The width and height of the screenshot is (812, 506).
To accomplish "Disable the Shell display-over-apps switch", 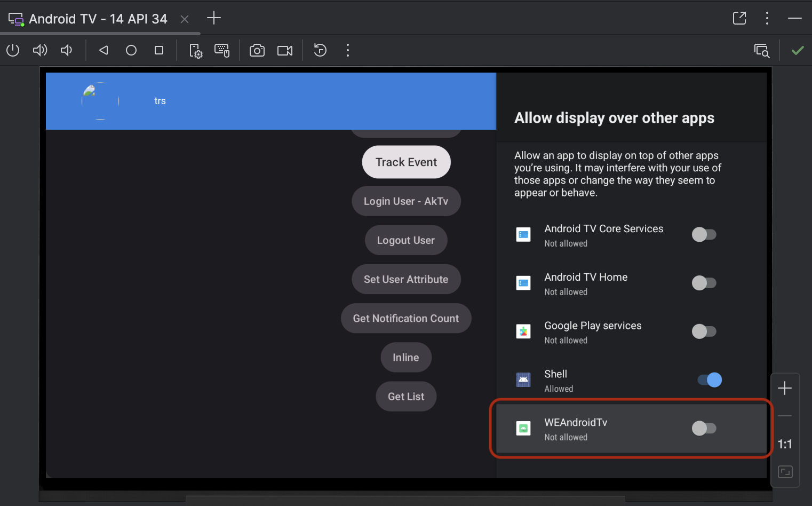I will pos(710,380).
